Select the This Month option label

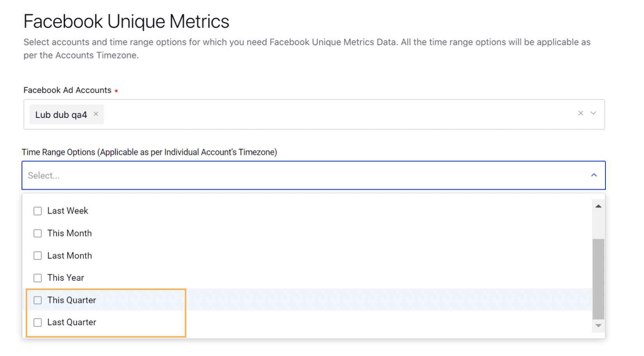69,233
